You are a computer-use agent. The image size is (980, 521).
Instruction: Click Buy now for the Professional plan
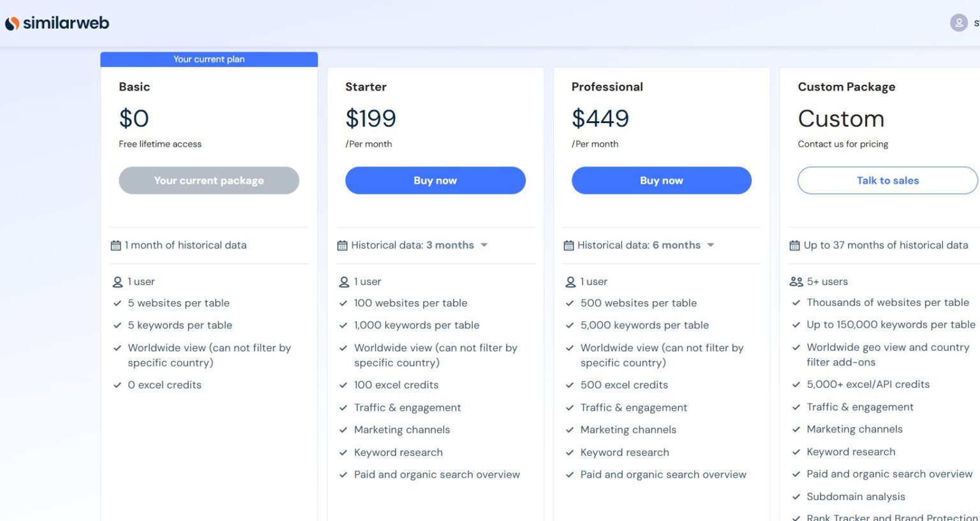coord(661,180)
